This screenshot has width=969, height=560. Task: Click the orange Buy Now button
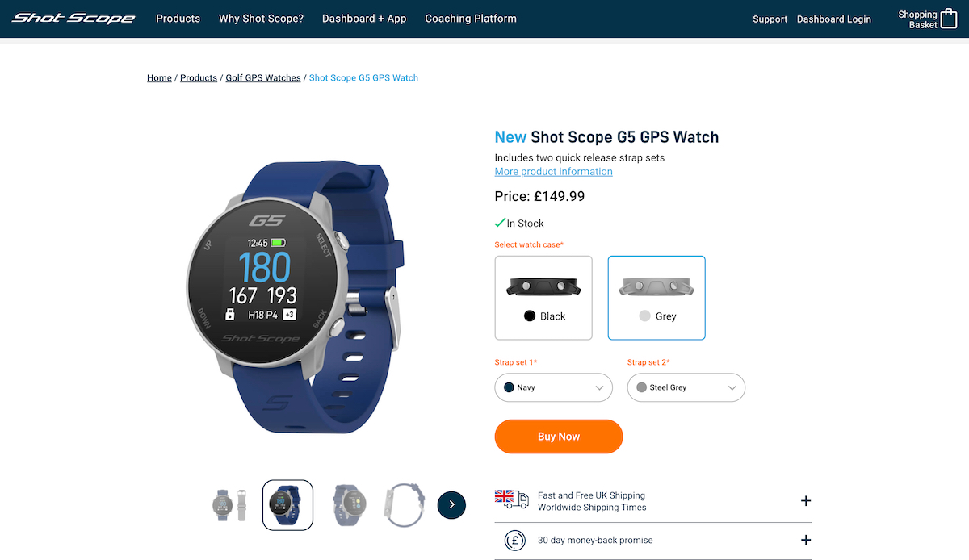[559, 437]
